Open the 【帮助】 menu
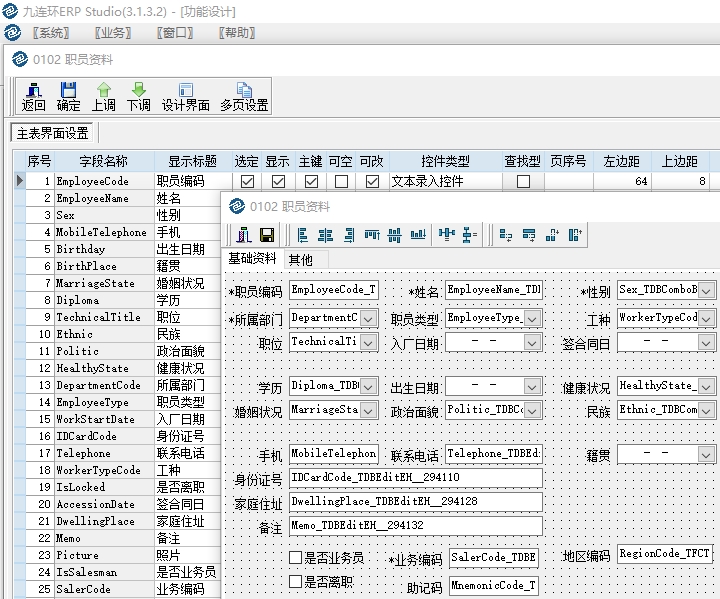 (x=237, y=33)
